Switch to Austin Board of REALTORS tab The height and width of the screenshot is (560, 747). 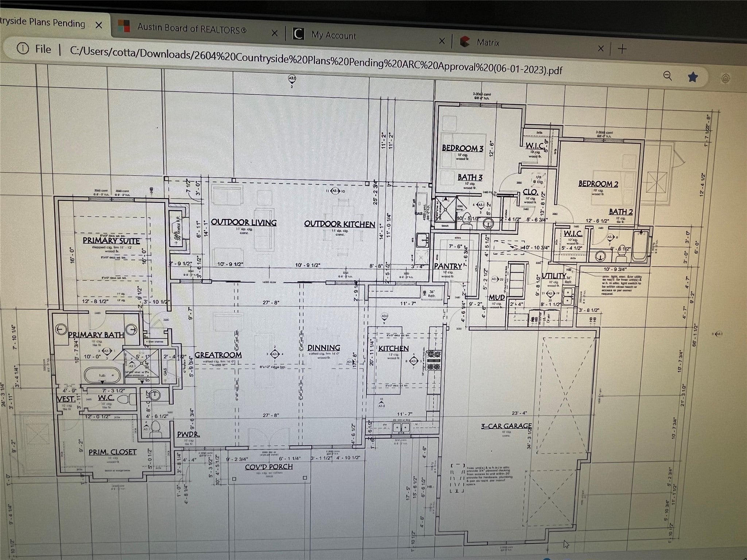191,29
